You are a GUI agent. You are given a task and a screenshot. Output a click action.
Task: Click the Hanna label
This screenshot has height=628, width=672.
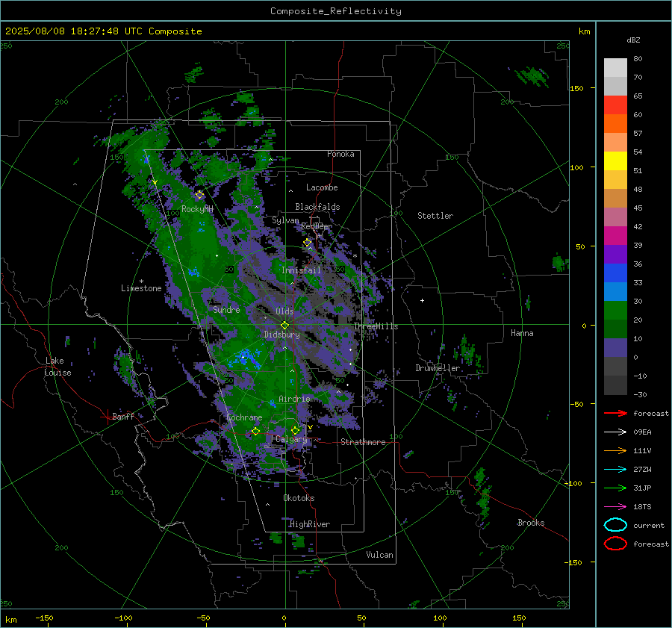(522, 333)
